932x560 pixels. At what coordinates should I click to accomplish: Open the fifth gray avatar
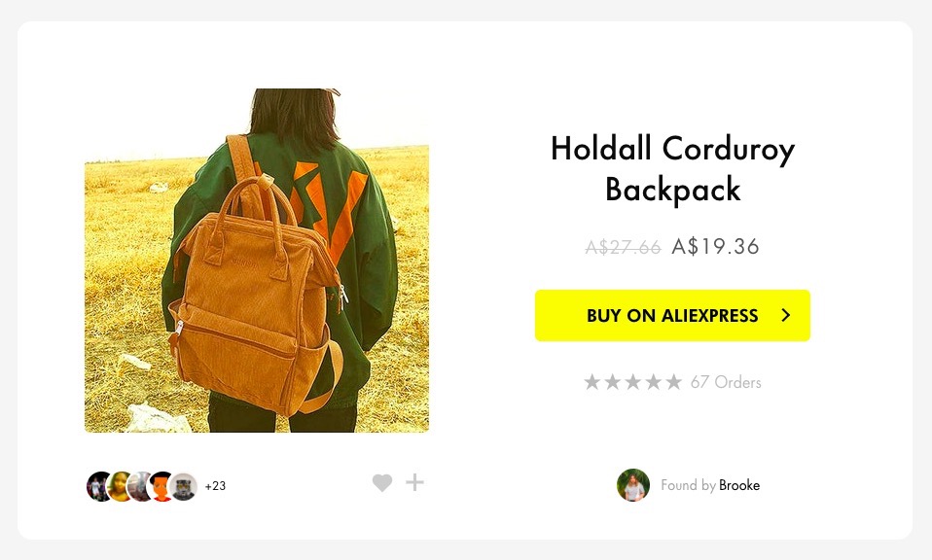pos(183,486)
